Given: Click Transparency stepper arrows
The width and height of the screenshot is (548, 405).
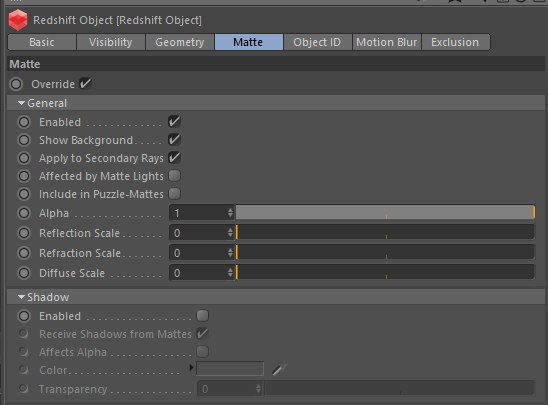Looking at the screenshot, I should (x=258, y=389).
